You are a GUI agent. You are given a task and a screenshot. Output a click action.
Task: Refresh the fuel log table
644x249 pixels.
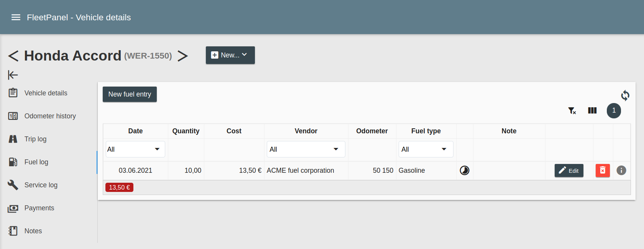(x=625, y=95)
